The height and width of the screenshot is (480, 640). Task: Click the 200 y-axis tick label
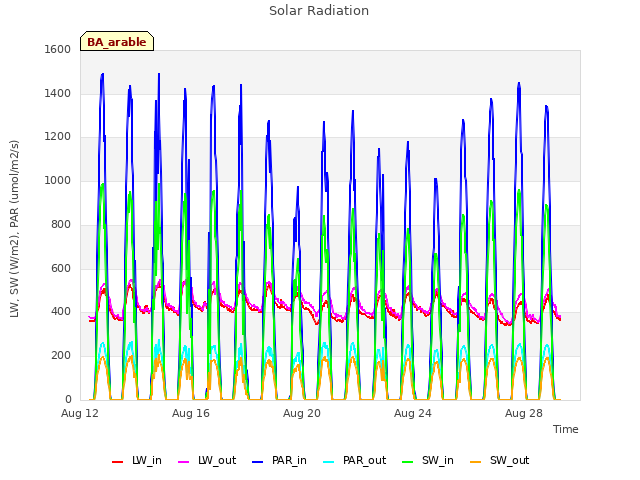(61, 356)
